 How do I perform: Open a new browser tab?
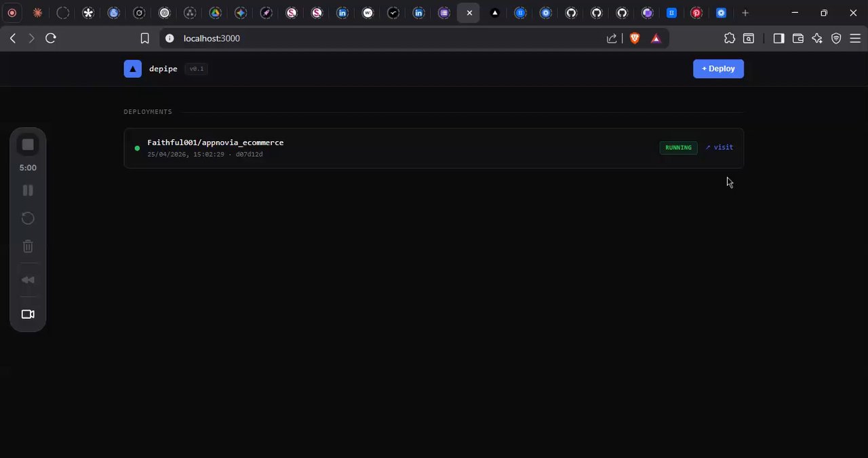745,13
